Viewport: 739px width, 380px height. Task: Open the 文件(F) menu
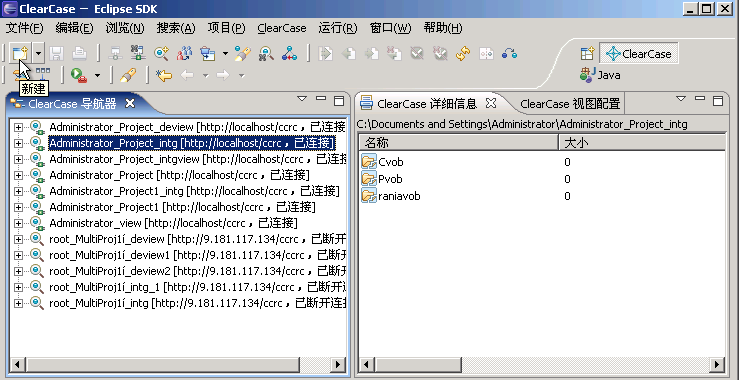(x=25, y=28)
